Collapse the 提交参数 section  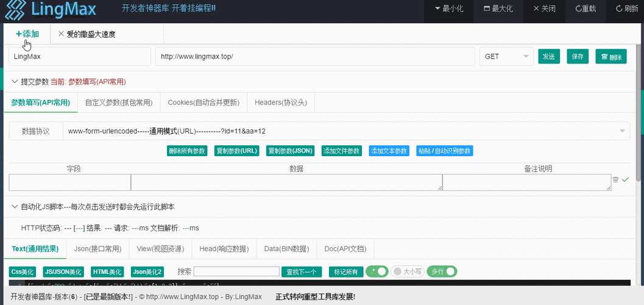pos(15,81)
